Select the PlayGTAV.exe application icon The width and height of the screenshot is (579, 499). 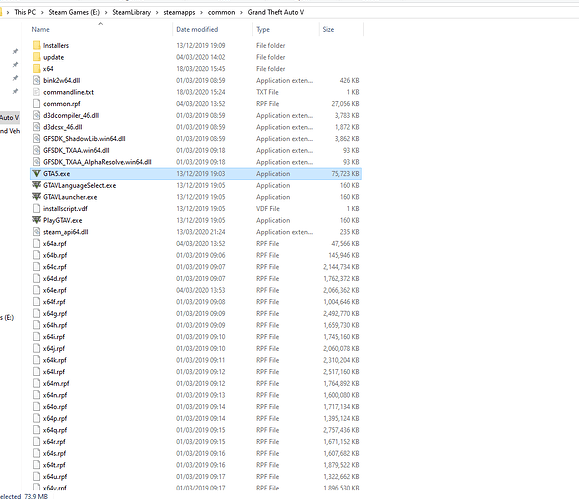[x=36, y=220]
